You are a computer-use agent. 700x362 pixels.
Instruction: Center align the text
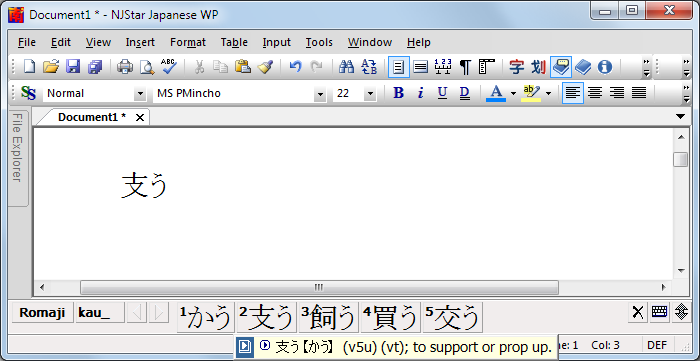coord(595,93)
